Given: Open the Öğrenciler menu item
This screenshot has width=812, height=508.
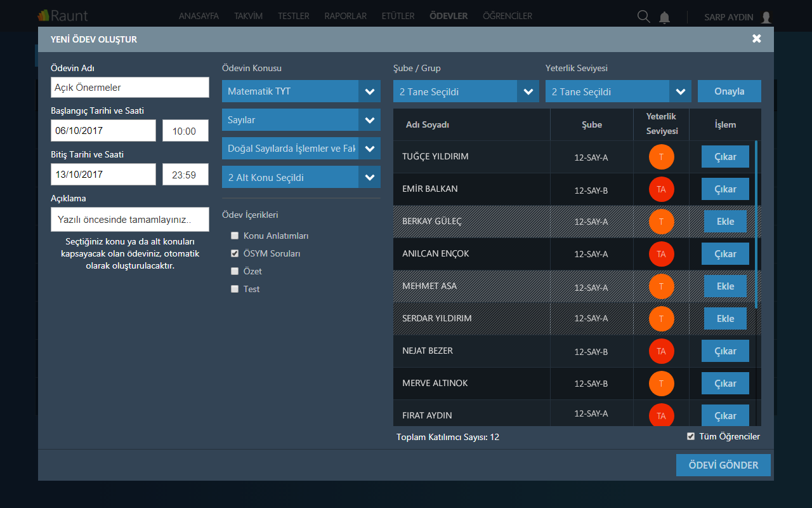Looking at the screenshot, I should pyautogui.click(x=507, y=16).
